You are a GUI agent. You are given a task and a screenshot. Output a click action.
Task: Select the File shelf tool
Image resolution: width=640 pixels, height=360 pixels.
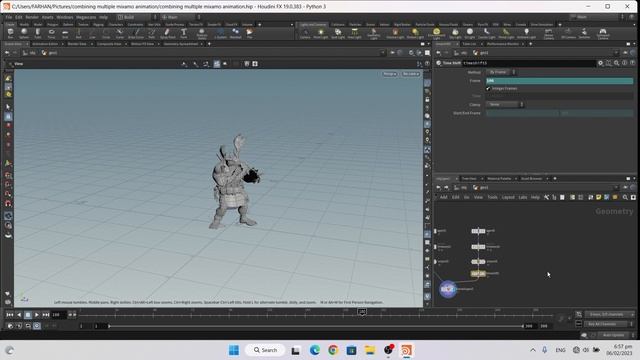coord(249,33)
